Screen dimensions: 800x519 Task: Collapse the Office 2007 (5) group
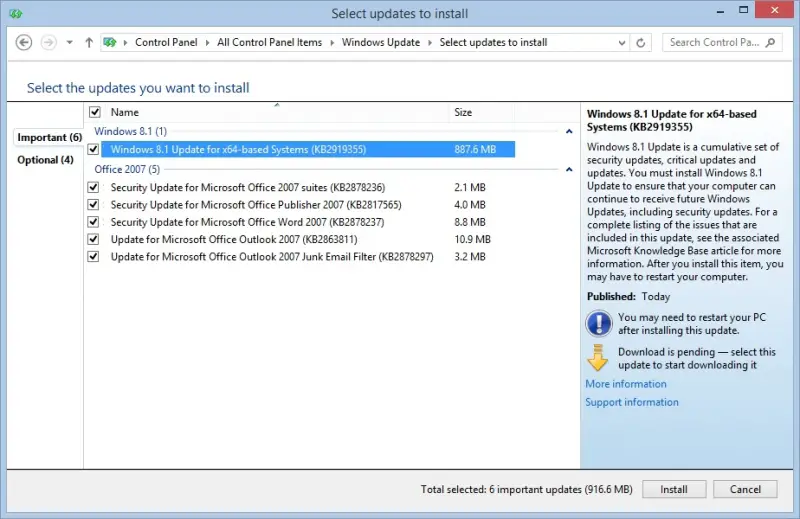coord(569,169)
